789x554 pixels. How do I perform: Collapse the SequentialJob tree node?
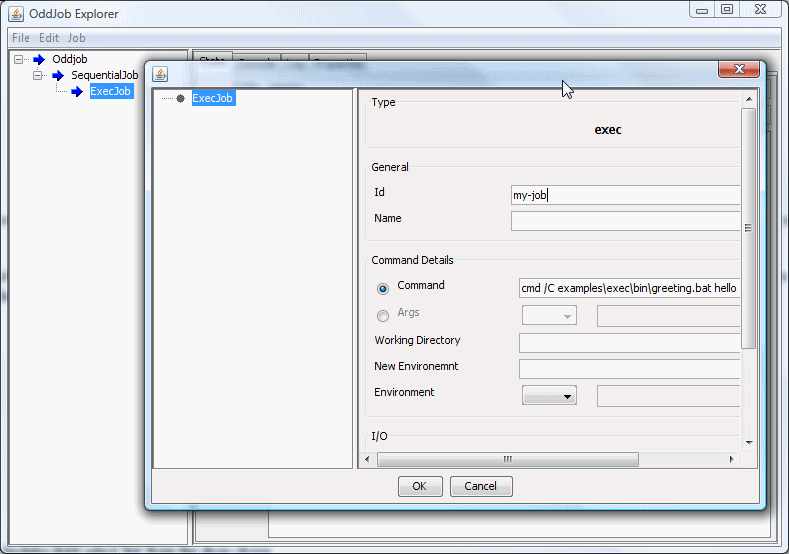[x=38, y=75]
